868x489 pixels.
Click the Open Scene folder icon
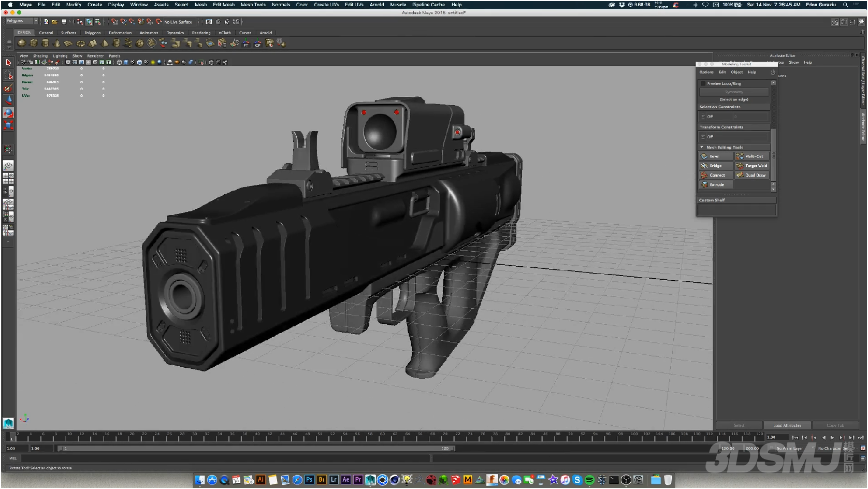point(54,22)
